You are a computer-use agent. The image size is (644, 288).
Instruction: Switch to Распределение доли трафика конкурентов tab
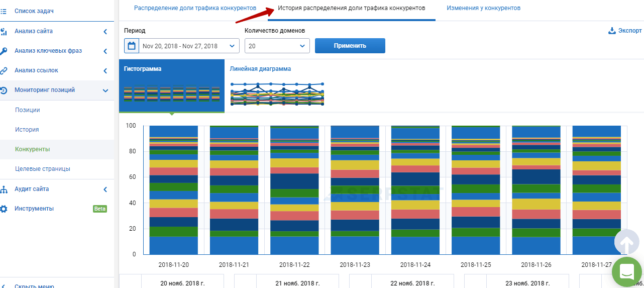pos(195,8)
